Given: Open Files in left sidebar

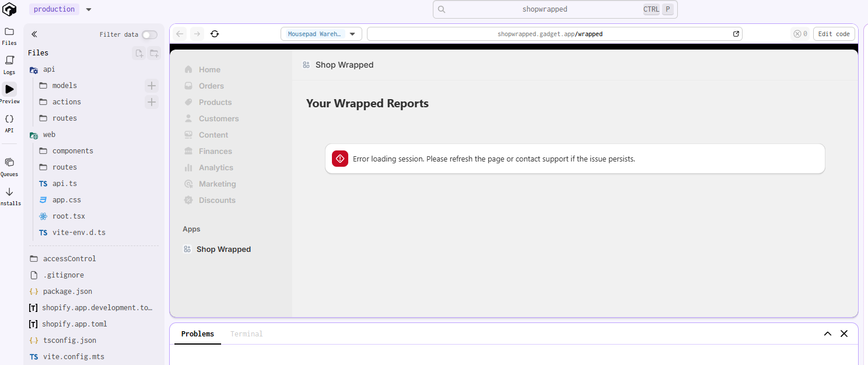Looking at the screenshot, I should click(9, 36).
